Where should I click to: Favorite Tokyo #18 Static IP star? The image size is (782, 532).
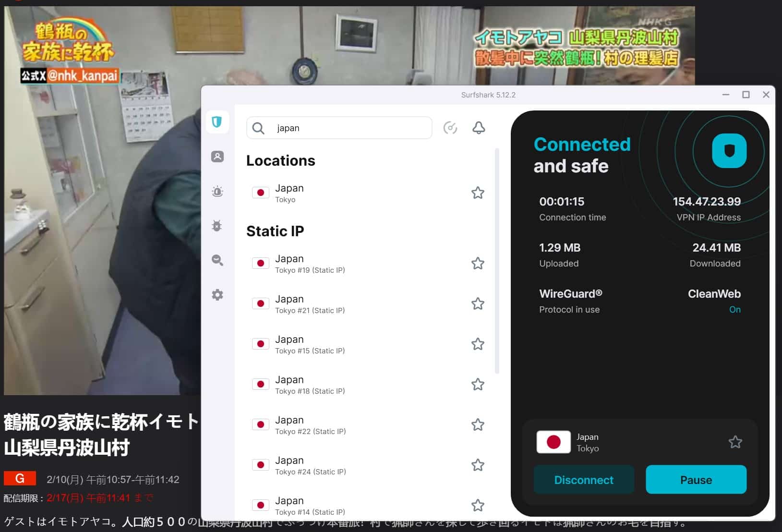click(478, 385)
